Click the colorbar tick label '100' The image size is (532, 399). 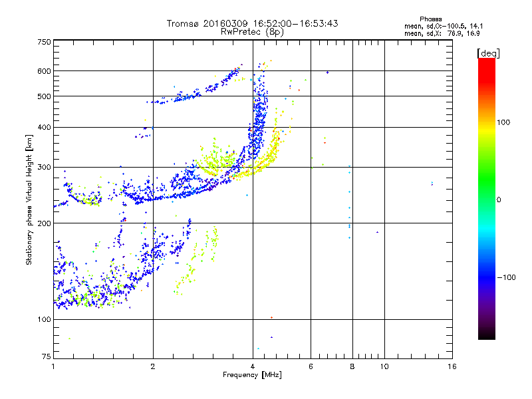[503, 122]
